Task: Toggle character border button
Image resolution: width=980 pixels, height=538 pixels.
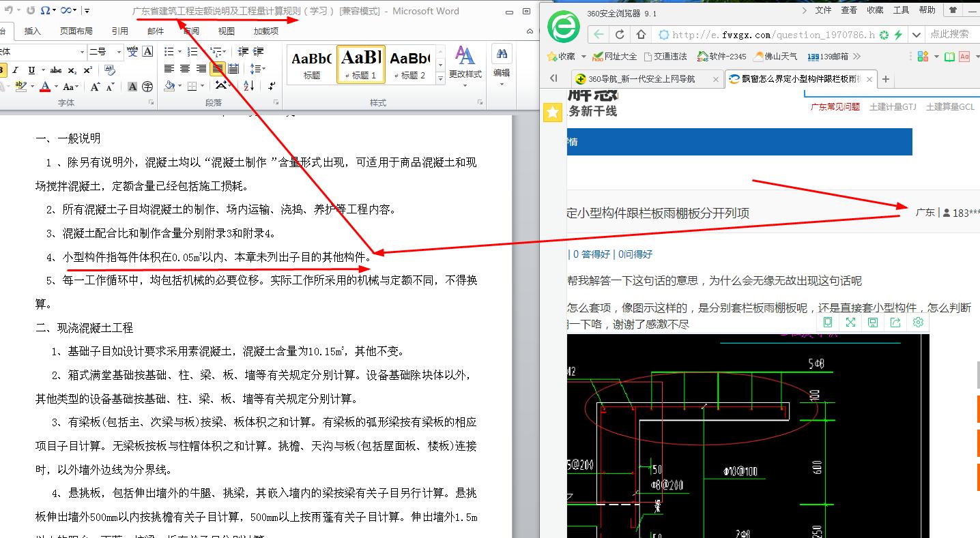Action: (147, 51)
